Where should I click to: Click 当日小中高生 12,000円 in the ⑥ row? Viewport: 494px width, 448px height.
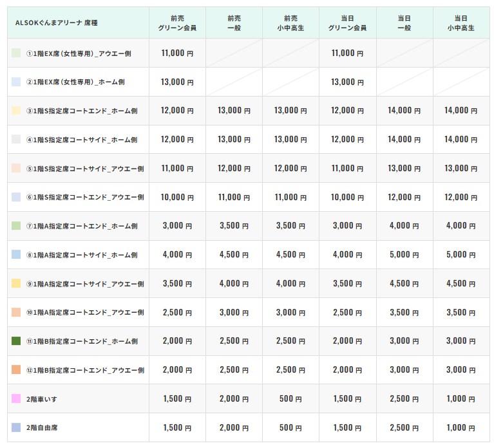tap(461, 198)
